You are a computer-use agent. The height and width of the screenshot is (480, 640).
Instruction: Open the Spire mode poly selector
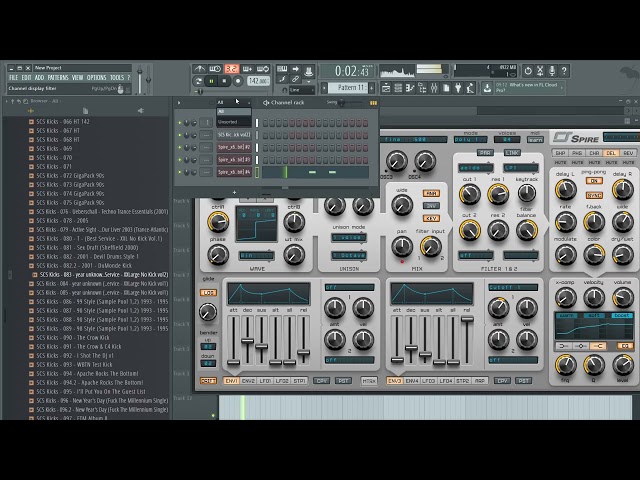[470, 140]
